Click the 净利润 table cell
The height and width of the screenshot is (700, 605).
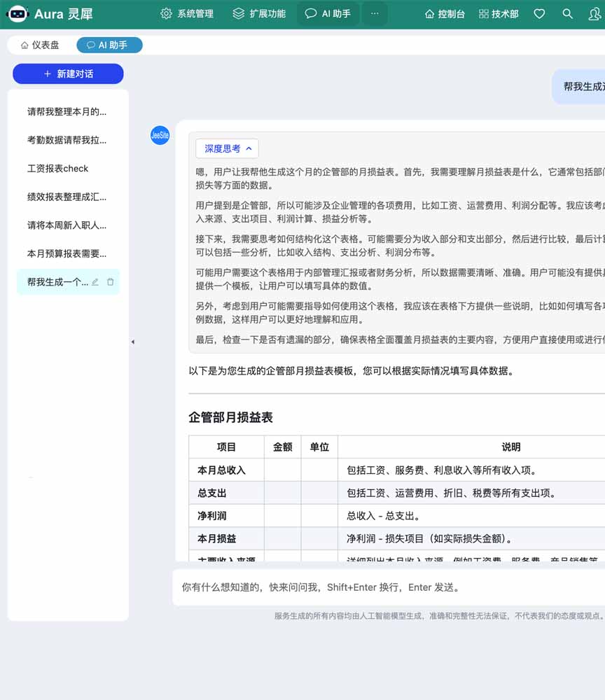point(226,516)
